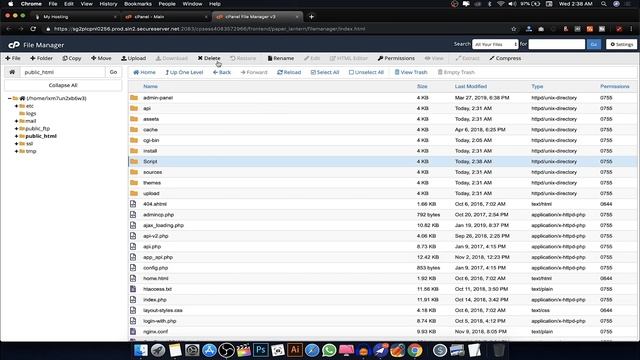
Task: Create a new Folder
Action: click(x=41, y=58)
